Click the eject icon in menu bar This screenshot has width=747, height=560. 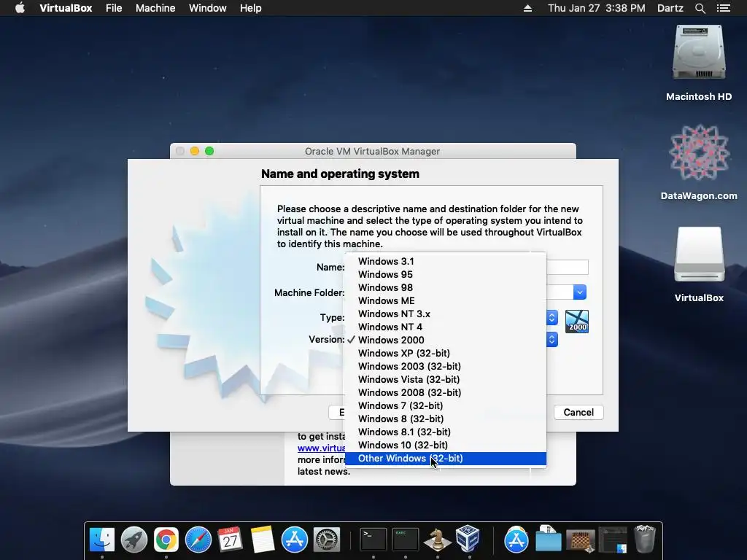527,8
